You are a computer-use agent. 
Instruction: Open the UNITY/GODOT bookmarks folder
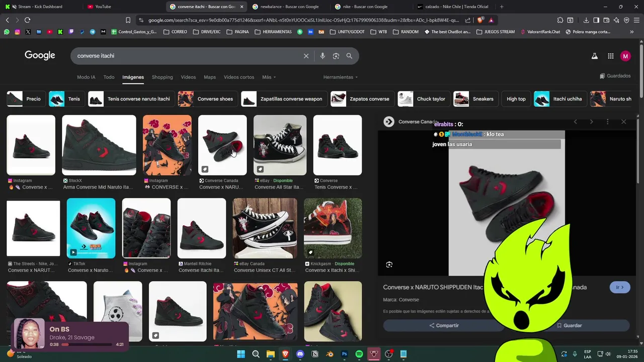[347, 32]
